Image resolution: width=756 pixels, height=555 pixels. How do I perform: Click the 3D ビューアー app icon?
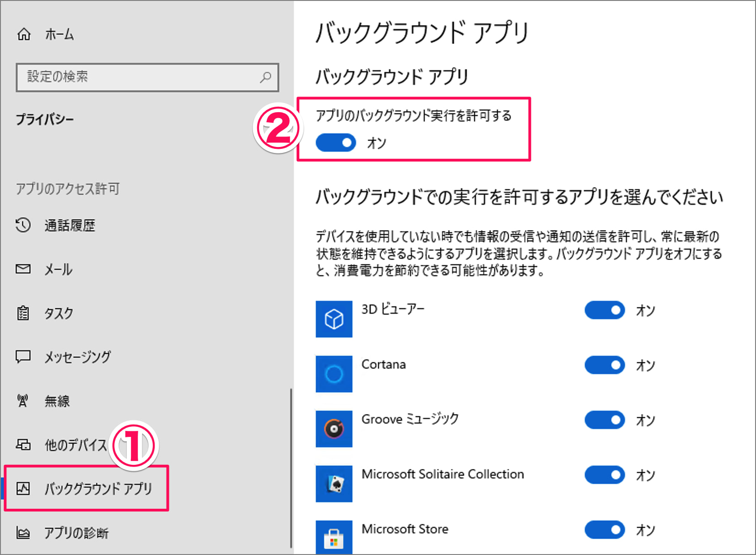pos(334,319)
